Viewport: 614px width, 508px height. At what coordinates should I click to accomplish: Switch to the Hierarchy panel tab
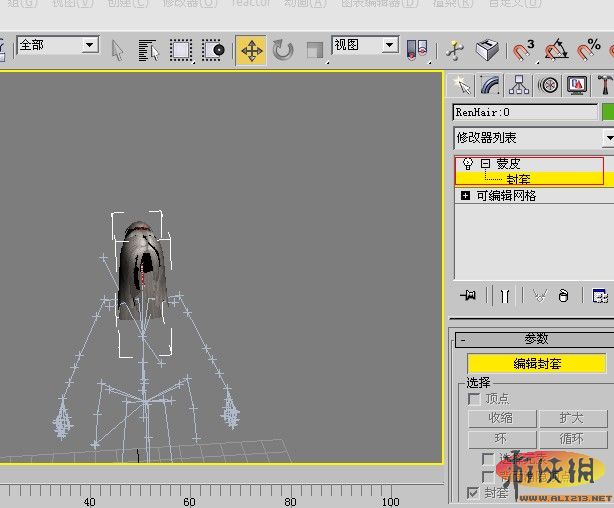point(518,85)
